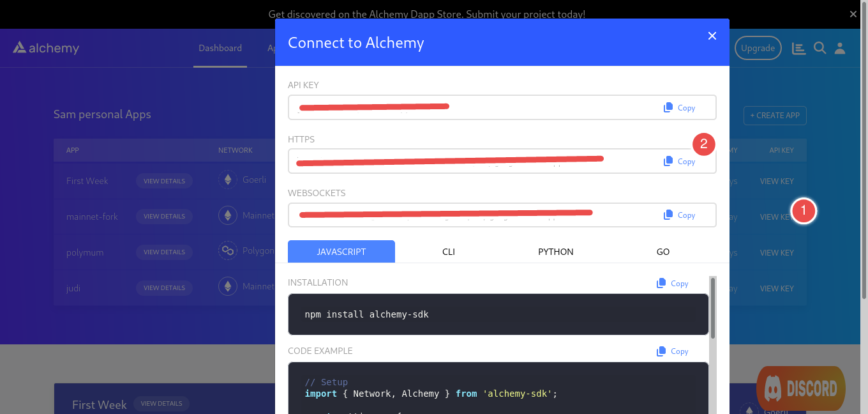Copy the INSTALLATION command
The image size is (868, 414).
(x=673, y=283)
